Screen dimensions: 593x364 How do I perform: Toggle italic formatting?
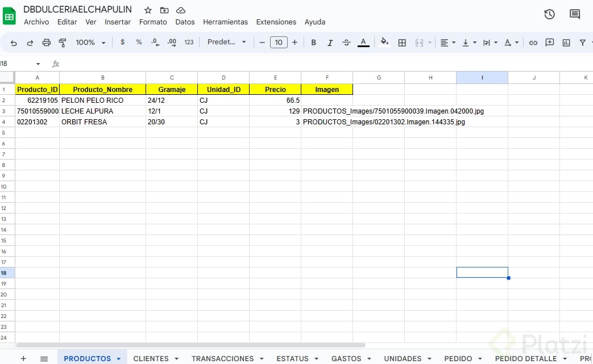(330, 42)
